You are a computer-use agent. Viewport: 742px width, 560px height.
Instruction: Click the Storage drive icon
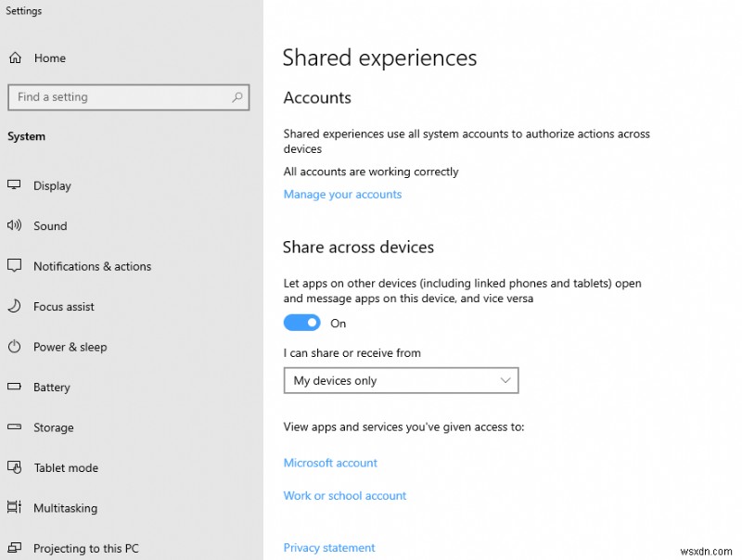(15, 427)
